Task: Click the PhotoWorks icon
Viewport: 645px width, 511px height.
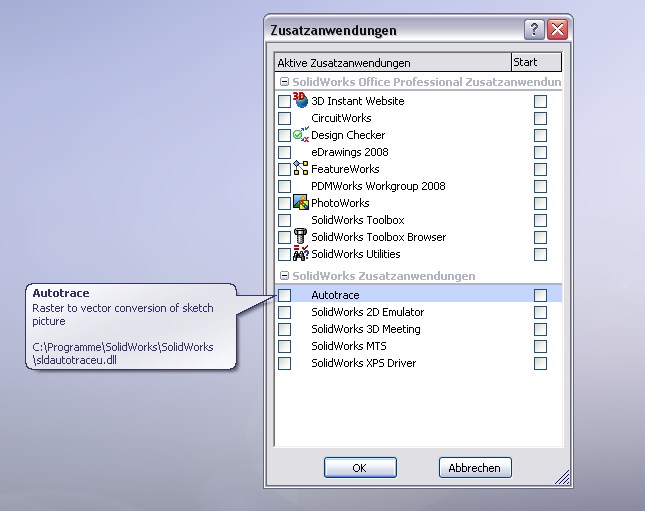Action: coord(301,202)
